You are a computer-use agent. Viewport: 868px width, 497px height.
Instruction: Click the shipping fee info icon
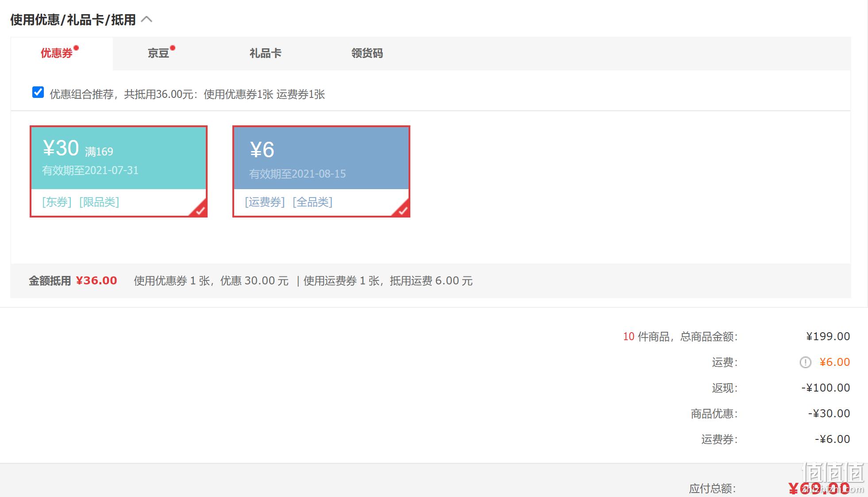coord(805,362)
